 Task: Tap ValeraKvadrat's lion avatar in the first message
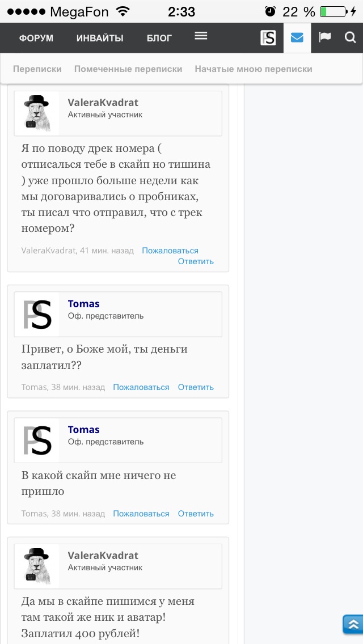click(x=37, y=113)
